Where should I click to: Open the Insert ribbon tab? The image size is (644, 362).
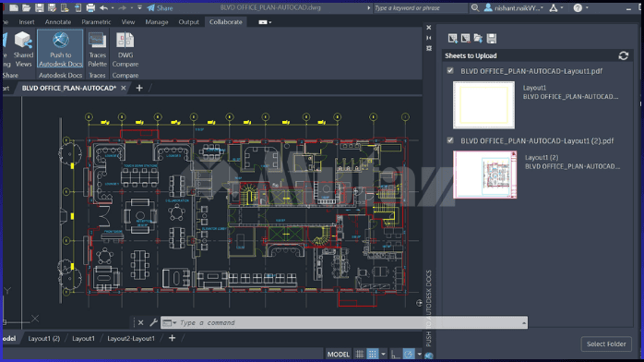27,22
